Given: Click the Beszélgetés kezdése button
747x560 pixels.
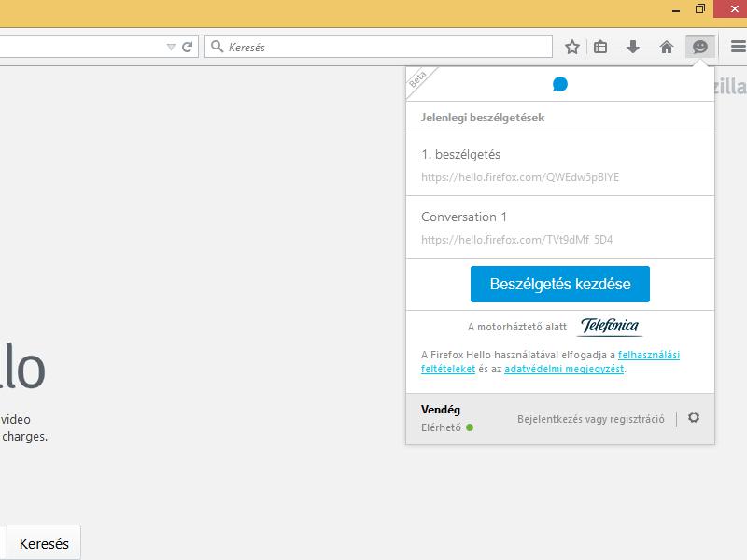Looking at the screenshot, I should tap(559, 284).
